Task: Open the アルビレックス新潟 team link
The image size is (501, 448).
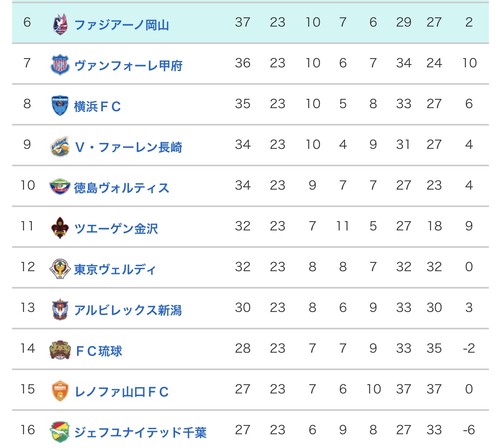Action: tap(128, 310)
